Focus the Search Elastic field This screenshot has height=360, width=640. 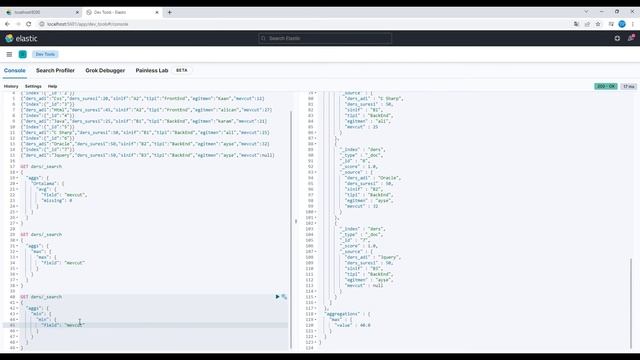pos(325,38)
